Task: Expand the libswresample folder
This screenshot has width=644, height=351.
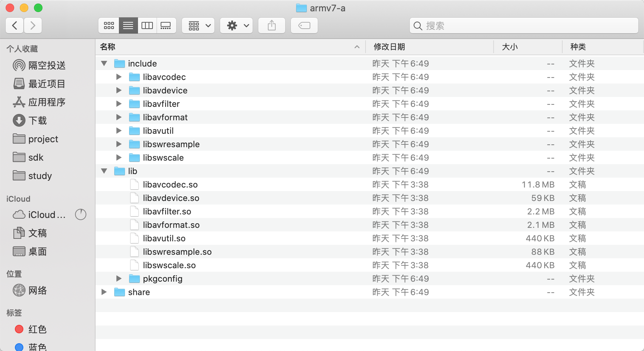Action: 119,144
